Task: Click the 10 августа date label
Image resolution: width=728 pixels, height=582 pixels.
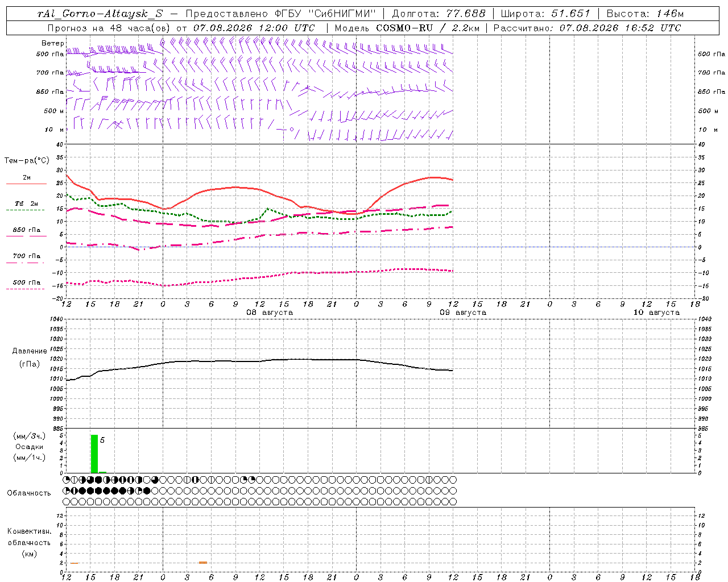Action: 656,313
